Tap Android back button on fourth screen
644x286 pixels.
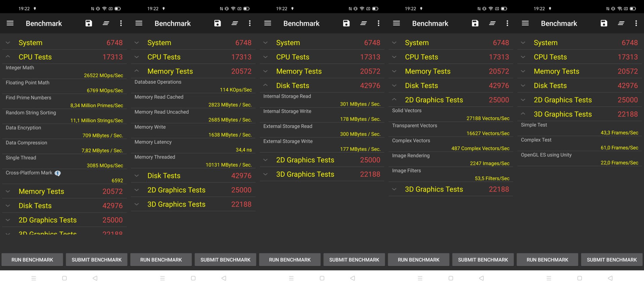482,278
